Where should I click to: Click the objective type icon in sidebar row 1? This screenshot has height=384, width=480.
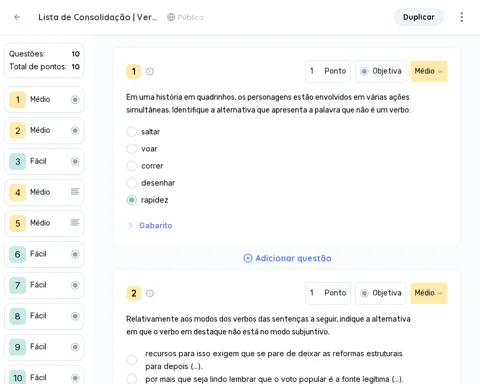pyautogui.click(x=75, y=99)
